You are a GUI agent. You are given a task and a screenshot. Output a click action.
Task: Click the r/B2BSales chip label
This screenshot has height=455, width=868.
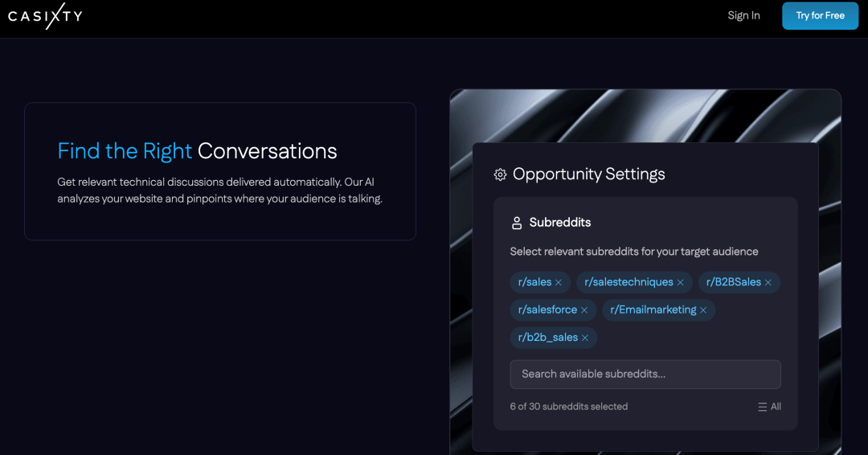[733, 282]
